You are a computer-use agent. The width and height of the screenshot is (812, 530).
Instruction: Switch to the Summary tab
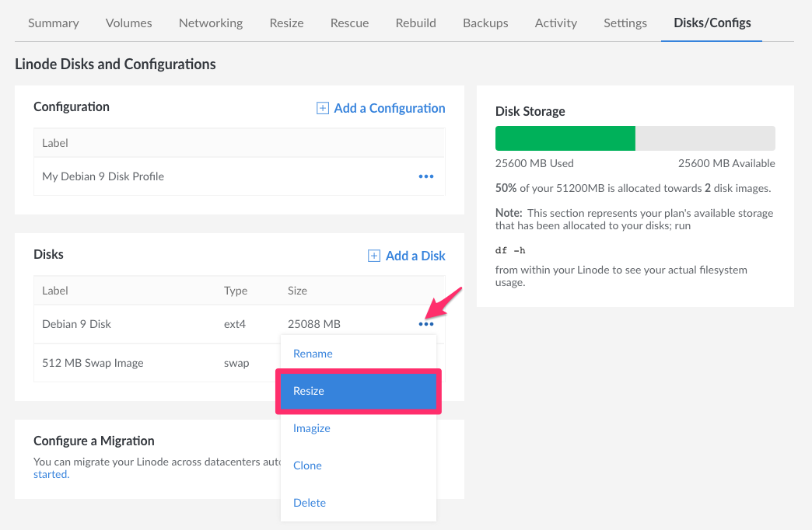tap(54, 23)
